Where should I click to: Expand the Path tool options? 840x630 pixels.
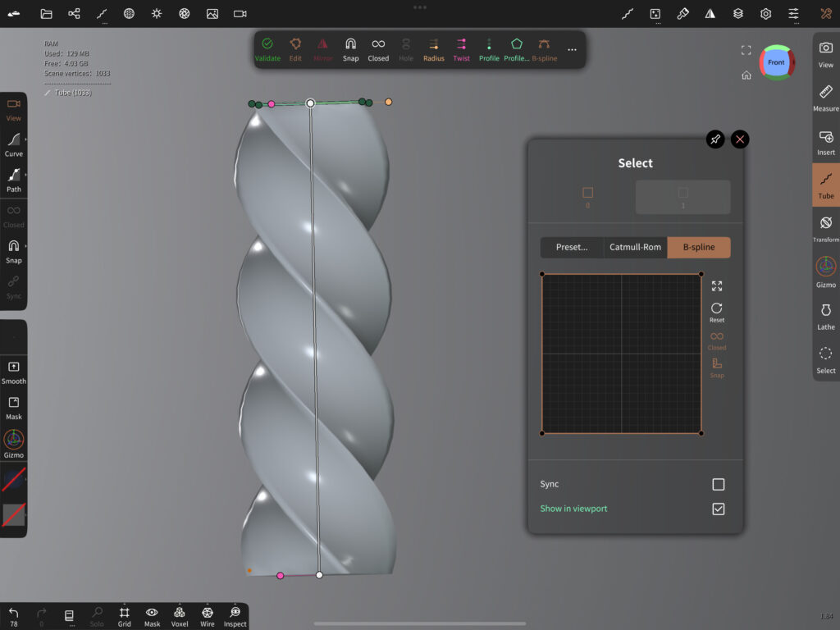[14, 178]
